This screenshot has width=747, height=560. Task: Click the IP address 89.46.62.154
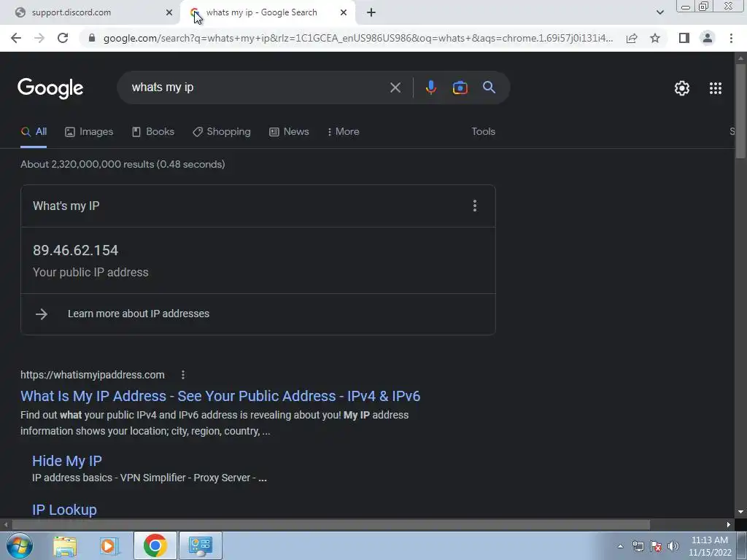click(x=75, y=251)
